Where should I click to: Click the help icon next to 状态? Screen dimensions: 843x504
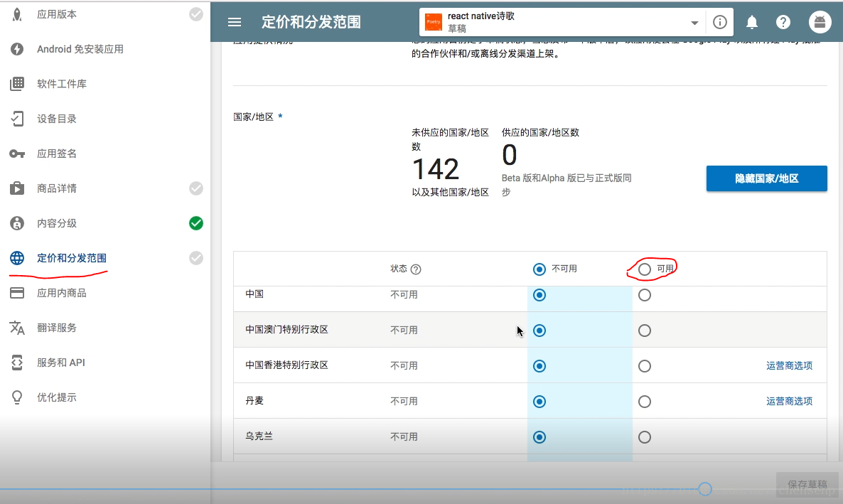[416, 269]
